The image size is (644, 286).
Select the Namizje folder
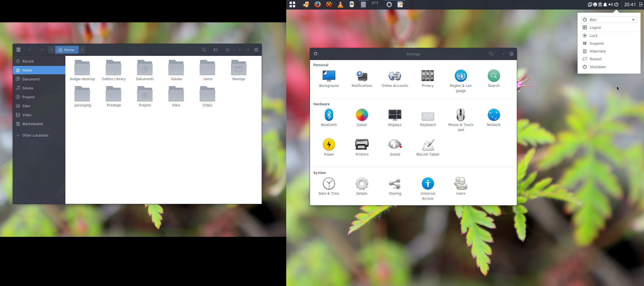tap(239, 70)
